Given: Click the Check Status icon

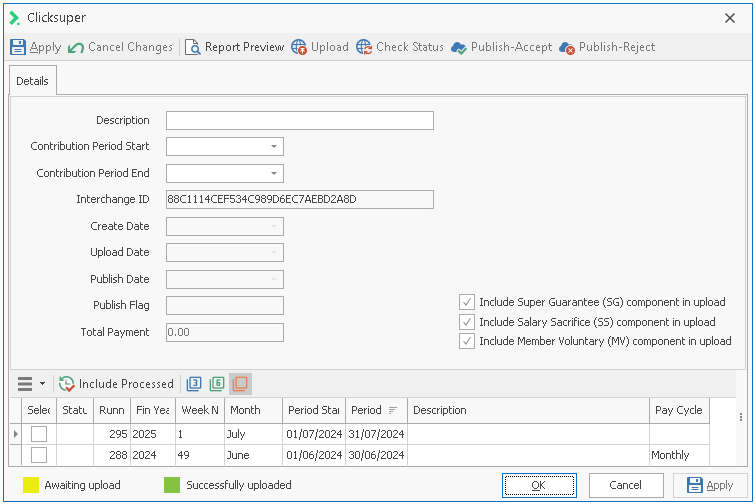Looking at the screenshot, I should pyautogui.click(x=364, y=47).
